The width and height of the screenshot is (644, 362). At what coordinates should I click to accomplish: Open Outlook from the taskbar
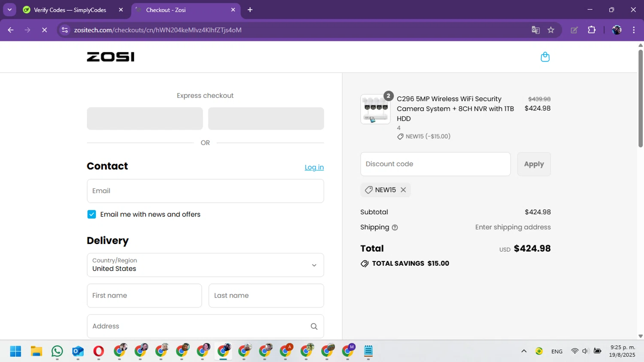[x=78, y=351]
